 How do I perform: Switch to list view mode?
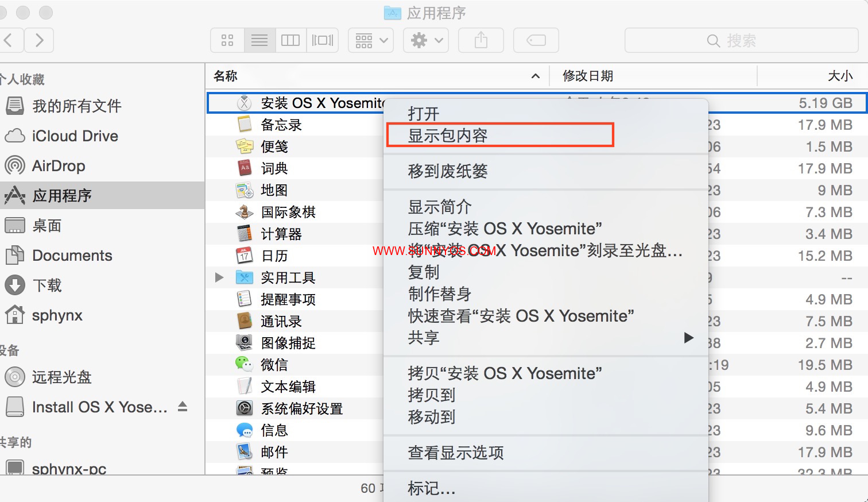pos(259,40)
